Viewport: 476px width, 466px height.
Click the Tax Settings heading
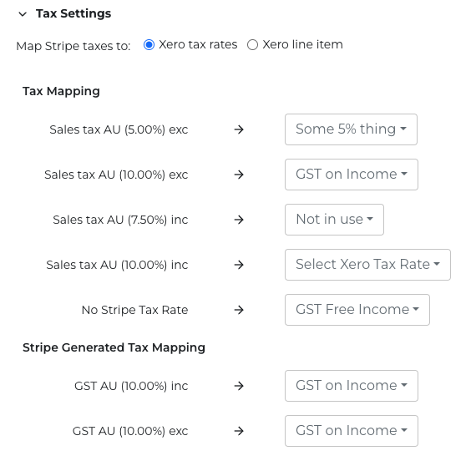point(73,13)
